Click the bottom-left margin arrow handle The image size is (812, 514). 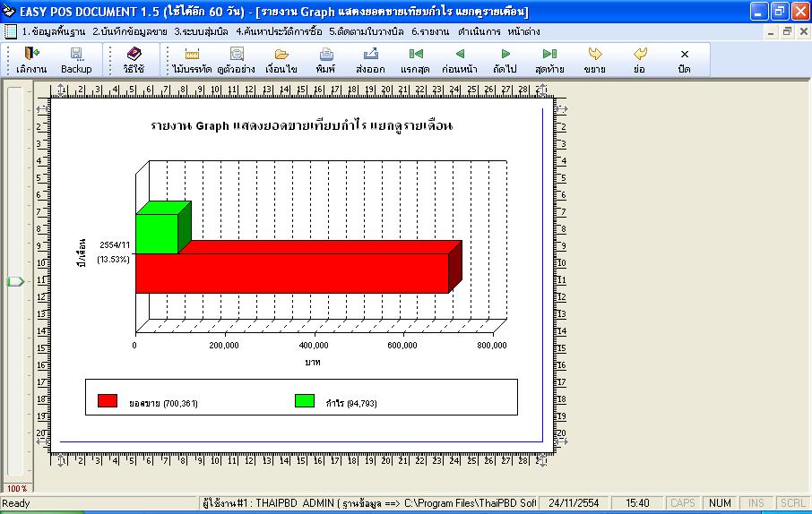click(42, 442)
